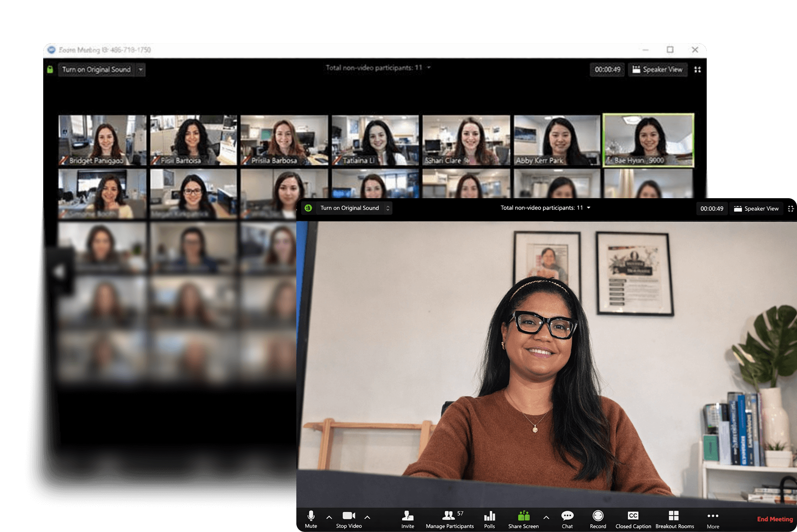Select Bae Hyun's highlighted video thumbnail
The image size is (797, 532).
[x=648, y=140]
